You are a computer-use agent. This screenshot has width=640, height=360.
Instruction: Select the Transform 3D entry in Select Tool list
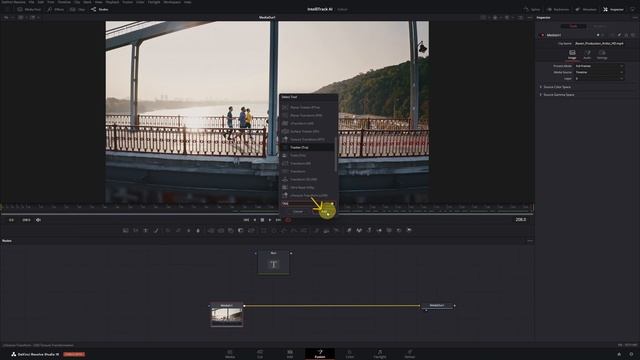(x=308, y=179)
